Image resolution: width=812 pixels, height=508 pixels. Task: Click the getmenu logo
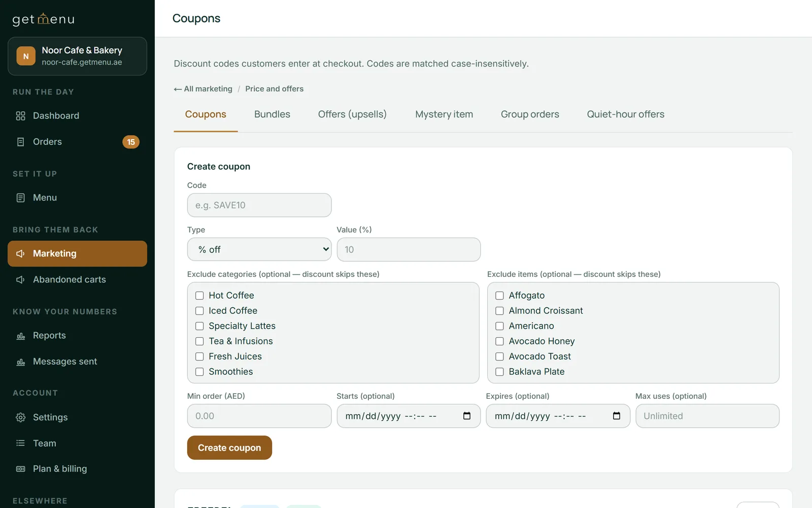[x=44, y=19]
